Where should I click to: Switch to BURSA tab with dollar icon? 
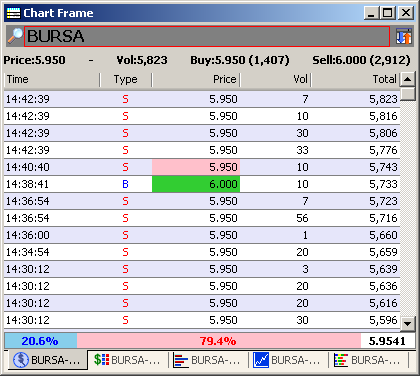coord(127,360)
